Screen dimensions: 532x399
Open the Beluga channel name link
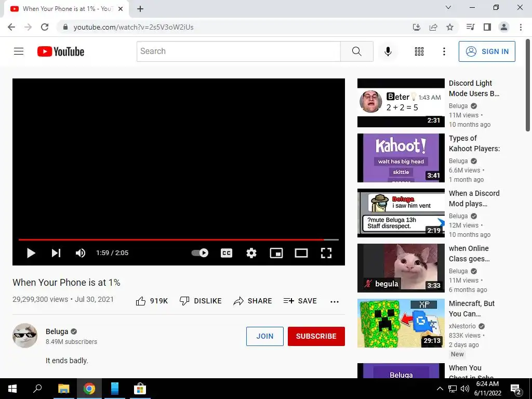(57, 331)
